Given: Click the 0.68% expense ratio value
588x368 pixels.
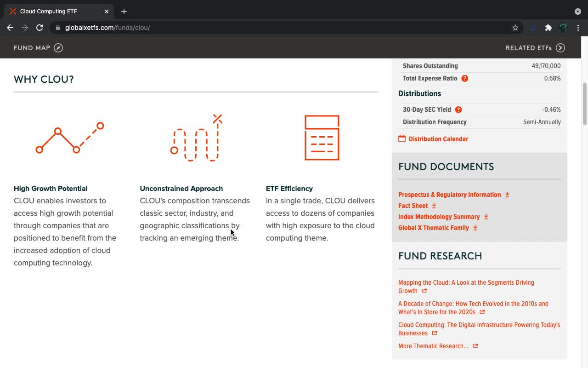Looking at the screenshot, I should pyautogui.click(x=553, y=78).
